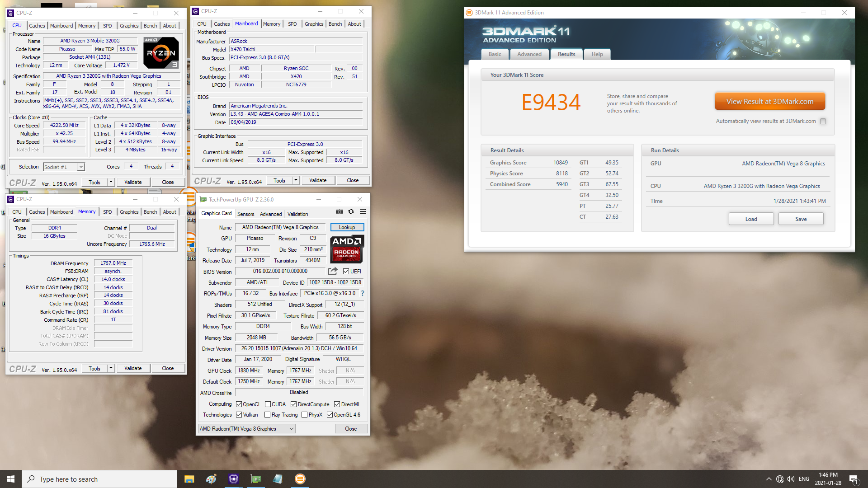Click the Type here to search box
Image resolution: width=868 pixels, height=488 pixels.
99,479
